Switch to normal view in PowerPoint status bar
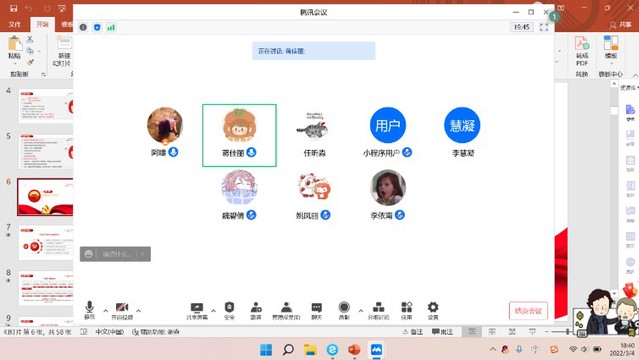Image resolution: width=639 pixels, height=360 pixels. coord(472,332)
